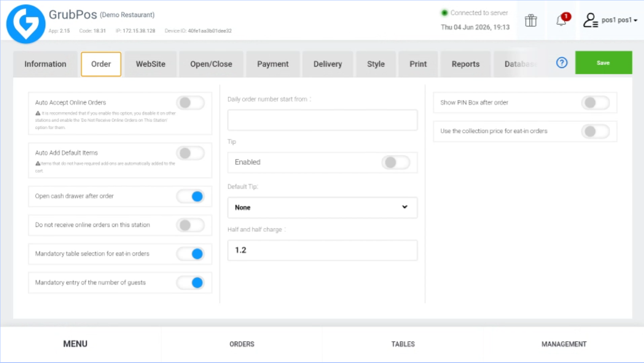Open the Style tab
This screenshot has height=363, width=644.
click(376, 64)
